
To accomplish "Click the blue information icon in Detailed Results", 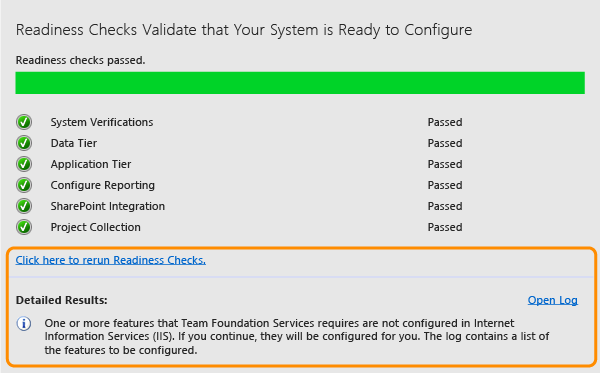I will [x=24, y=324].
